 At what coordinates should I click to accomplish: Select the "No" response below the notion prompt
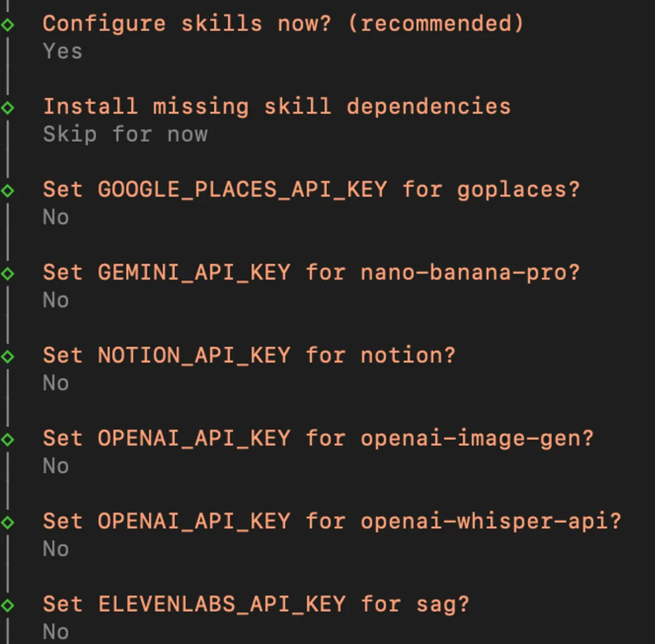click(56, 383)
